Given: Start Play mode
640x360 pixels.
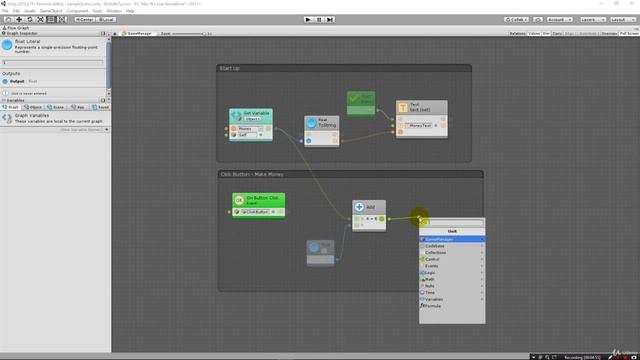Looking at the screenshot, I should [308, 20].
